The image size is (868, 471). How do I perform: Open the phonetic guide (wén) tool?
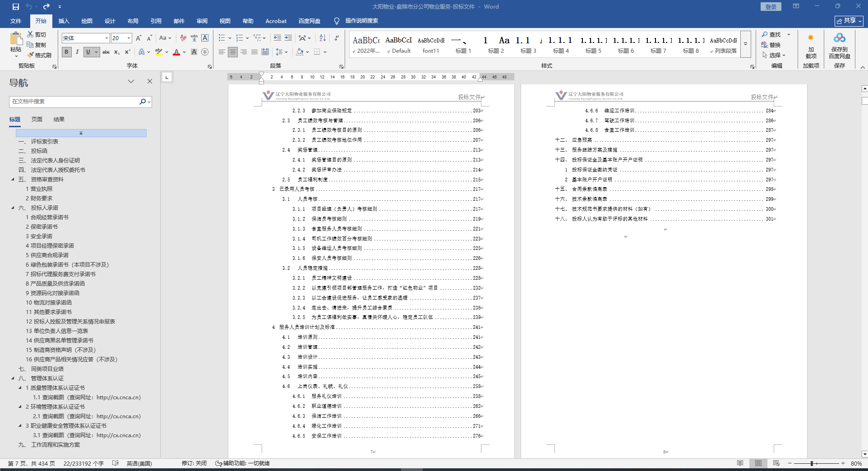point(194,38)
